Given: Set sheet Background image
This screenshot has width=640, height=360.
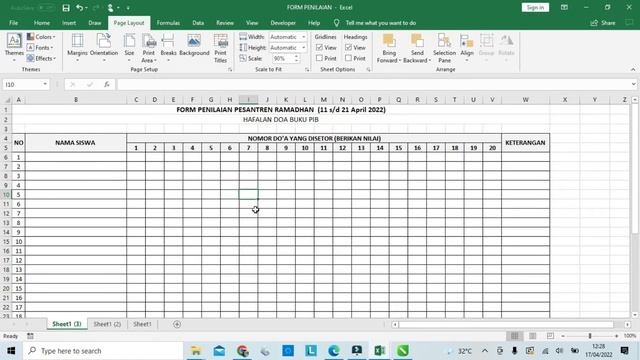Looking at the screenshot, I should 194,45.
